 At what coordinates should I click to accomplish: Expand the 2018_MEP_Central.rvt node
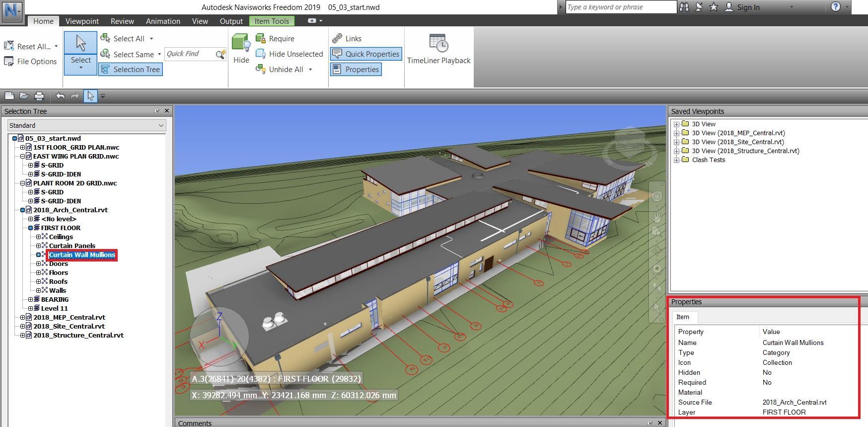click(x=22, y=317)
